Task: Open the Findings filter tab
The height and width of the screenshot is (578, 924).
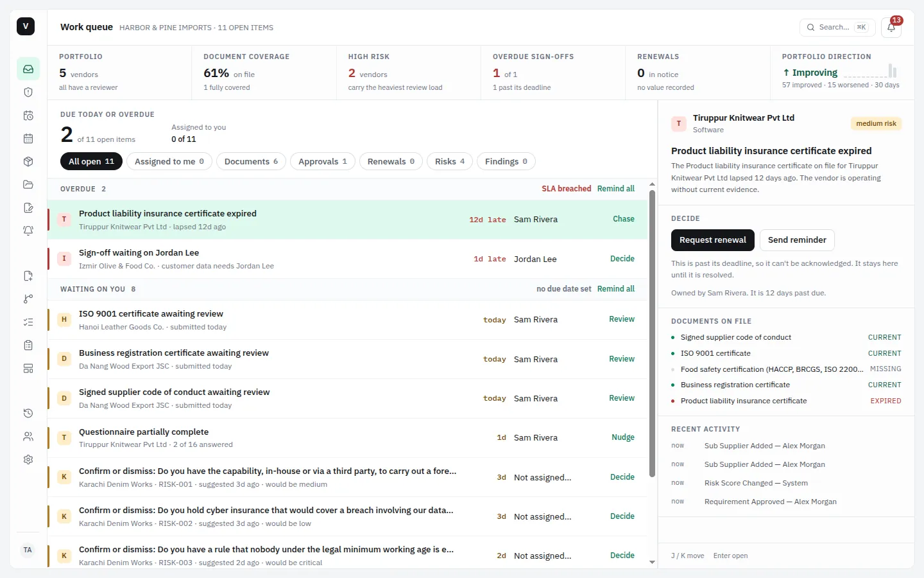Action: pyautogui.click(x=506, y=161)
